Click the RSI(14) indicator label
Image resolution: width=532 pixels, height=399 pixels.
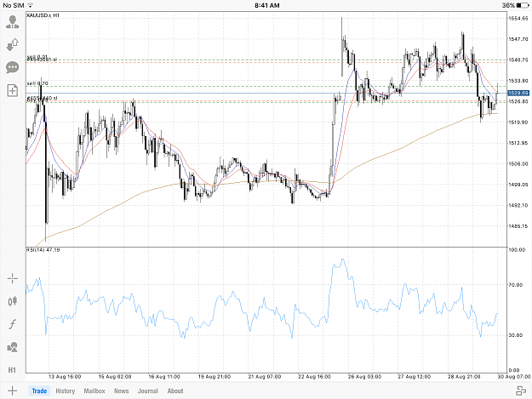pos(43,250)
